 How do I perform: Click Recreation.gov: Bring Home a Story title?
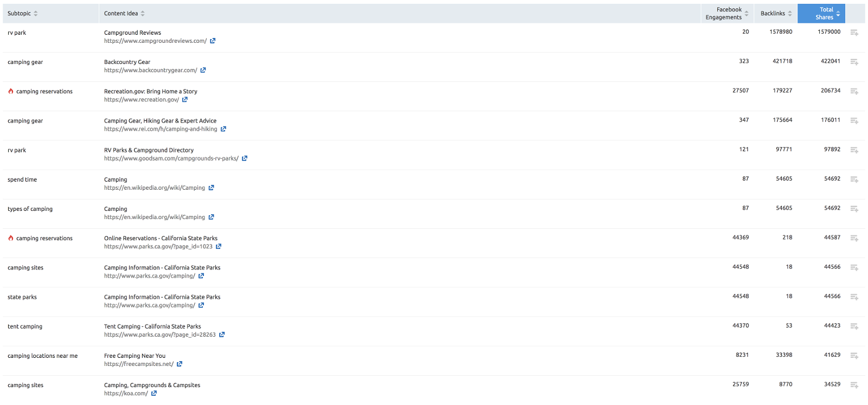click(x=151, y=91)
